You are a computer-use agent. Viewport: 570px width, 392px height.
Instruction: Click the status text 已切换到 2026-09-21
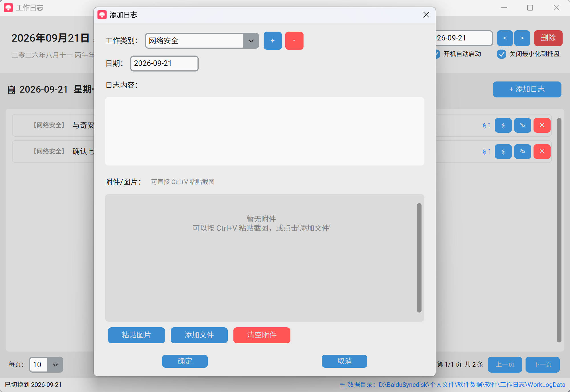(x=33, y=385)
